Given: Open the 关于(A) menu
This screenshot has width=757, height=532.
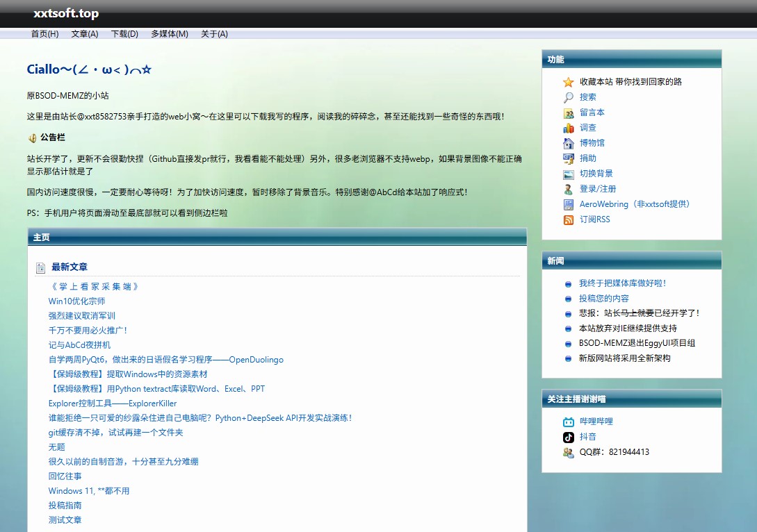Looking at the screenshot, I should 214,34.
